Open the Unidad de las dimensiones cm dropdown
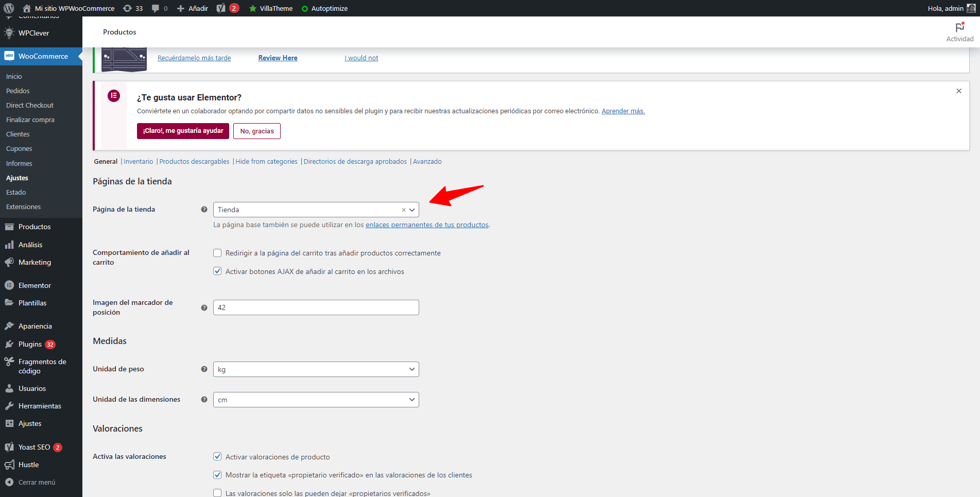Viewport: 980px width, 497px height. click(x=316, y=400)
